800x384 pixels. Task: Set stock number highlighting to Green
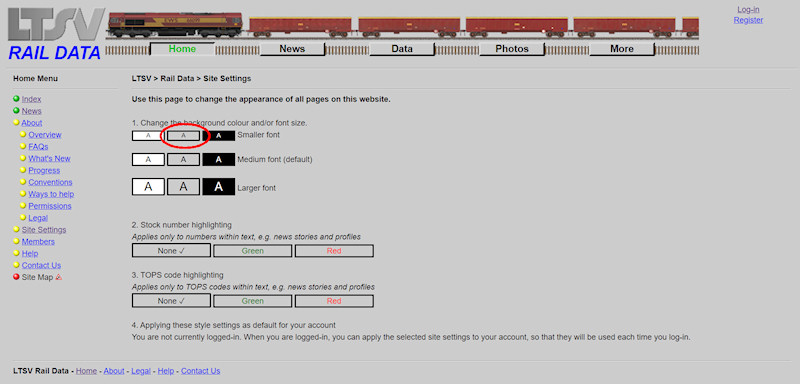[253, 251]
